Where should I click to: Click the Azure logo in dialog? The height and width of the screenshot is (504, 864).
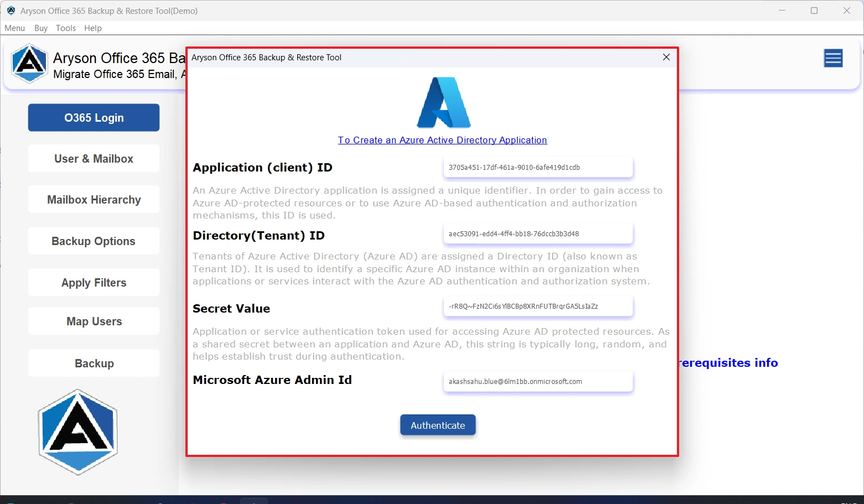pyautogui.click(x=443, y=103)
